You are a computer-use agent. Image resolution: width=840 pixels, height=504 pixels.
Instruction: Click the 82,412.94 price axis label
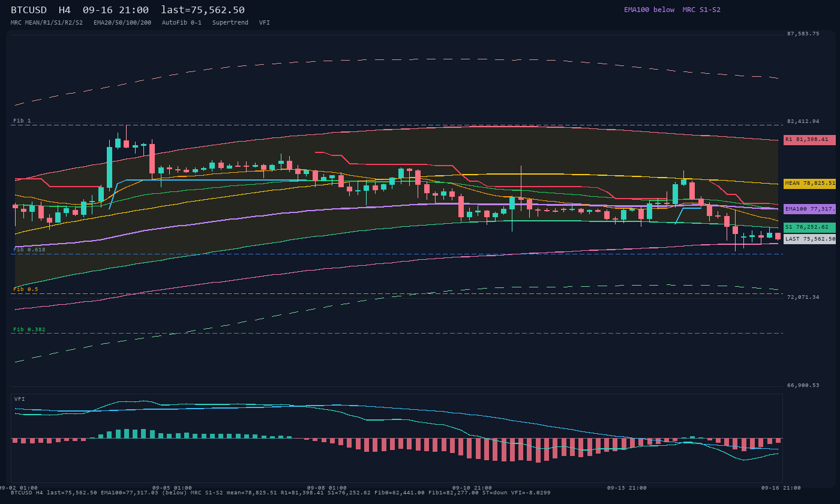[x=803, y=121]
